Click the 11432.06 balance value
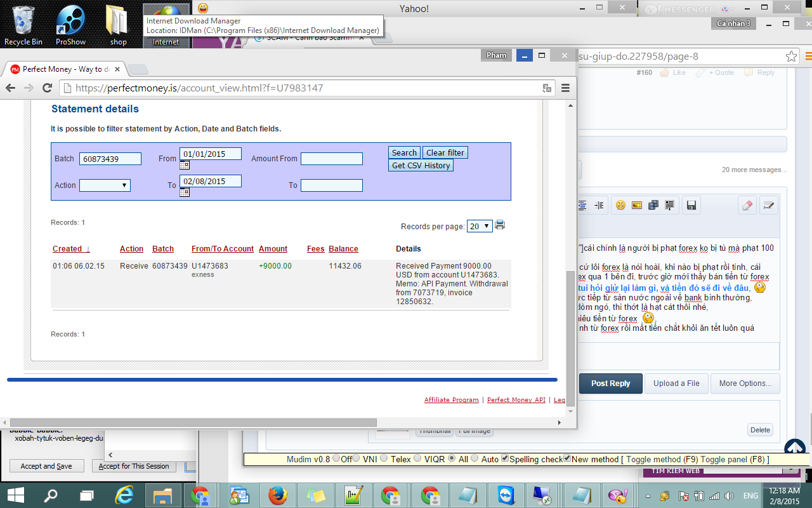Image resolution: width=812 pixels, height=508 pixels. click(x=345, y=266)
